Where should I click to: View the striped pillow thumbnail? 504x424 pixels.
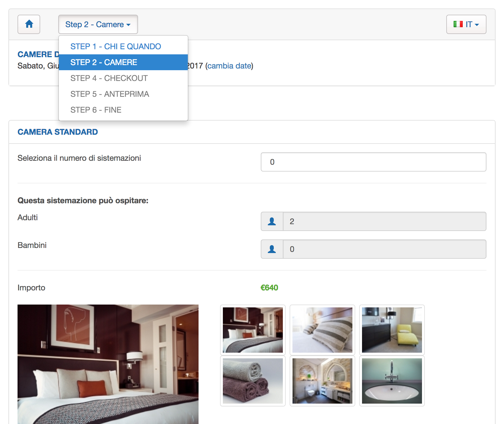tap(322, 330)
